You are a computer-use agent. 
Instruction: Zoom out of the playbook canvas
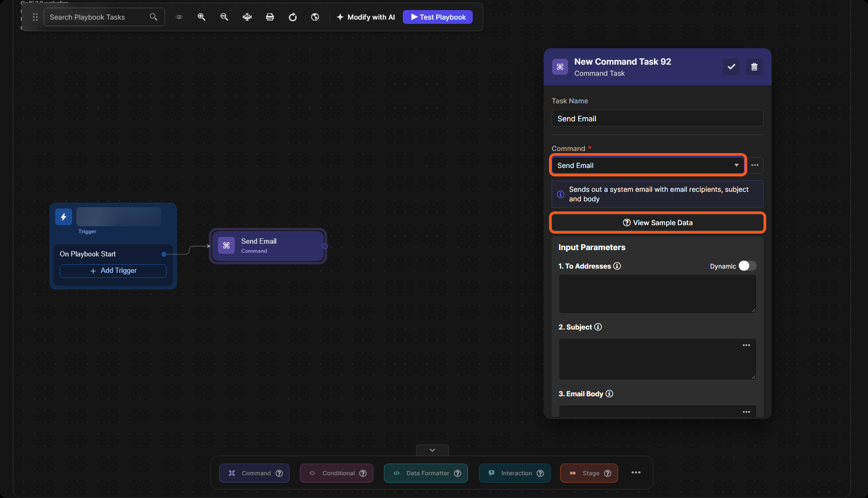[224, 17]
